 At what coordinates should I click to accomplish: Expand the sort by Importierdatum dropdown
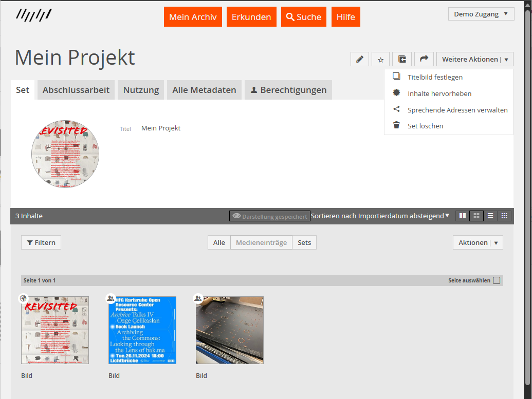380,216
